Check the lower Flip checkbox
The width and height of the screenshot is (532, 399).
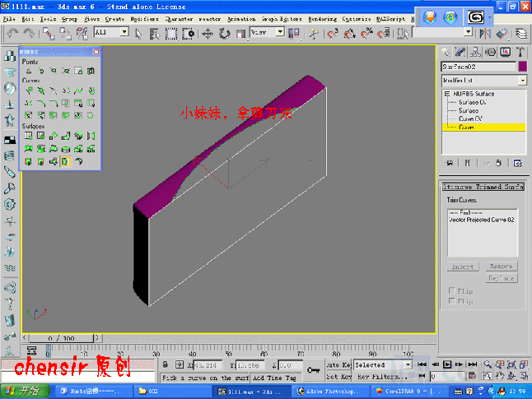point(451,301)
